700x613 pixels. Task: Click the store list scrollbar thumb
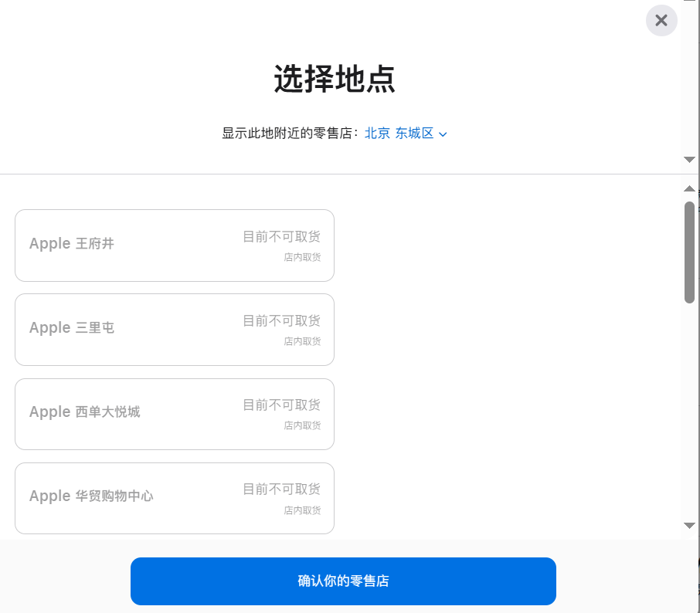tap(689, 252)
